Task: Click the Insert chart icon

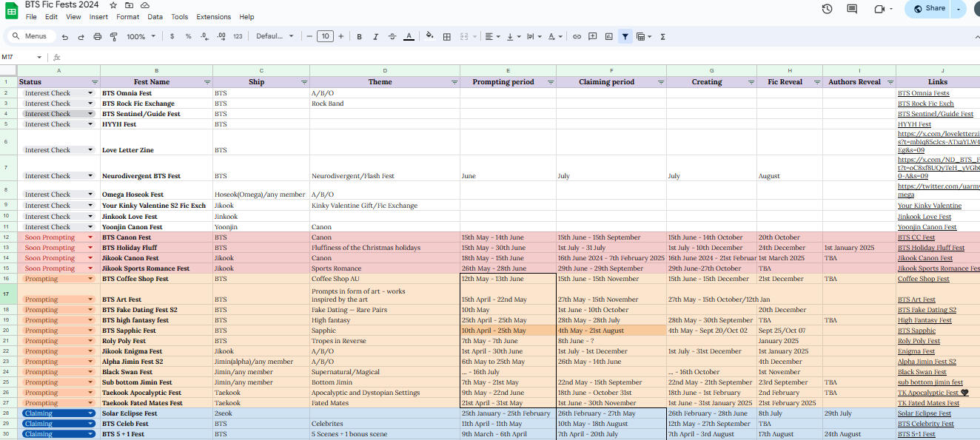Action: pyautogui.click(x=608, y=36)
